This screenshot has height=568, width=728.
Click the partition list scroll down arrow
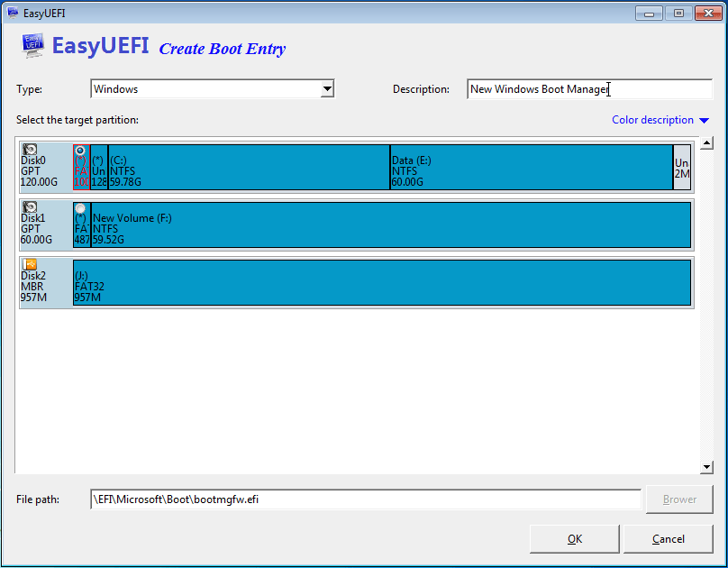tap(706, 467)
